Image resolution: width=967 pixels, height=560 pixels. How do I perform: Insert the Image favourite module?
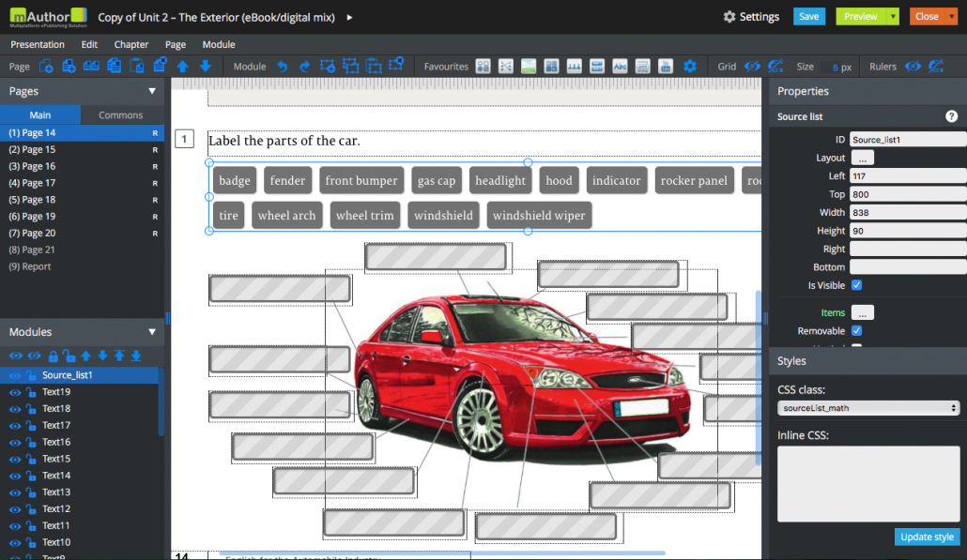[529, 66]
